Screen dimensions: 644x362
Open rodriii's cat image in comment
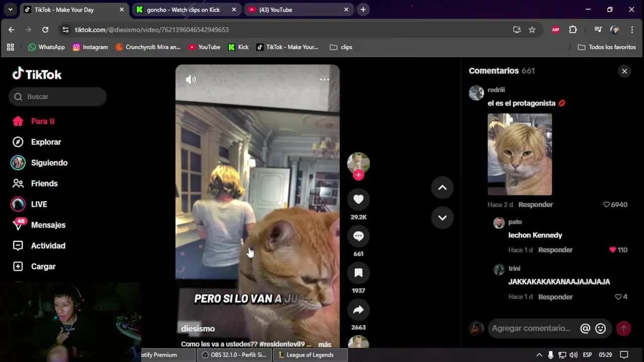(x=520, y=154)
